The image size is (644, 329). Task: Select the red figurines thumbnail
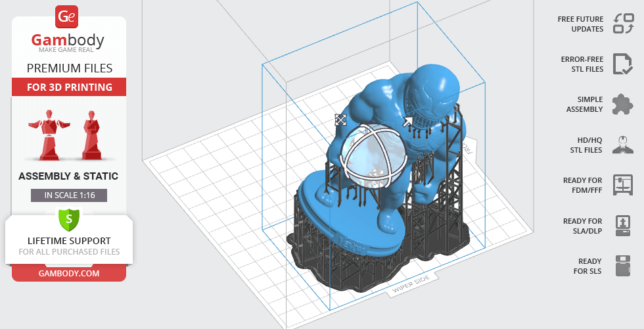69,134
